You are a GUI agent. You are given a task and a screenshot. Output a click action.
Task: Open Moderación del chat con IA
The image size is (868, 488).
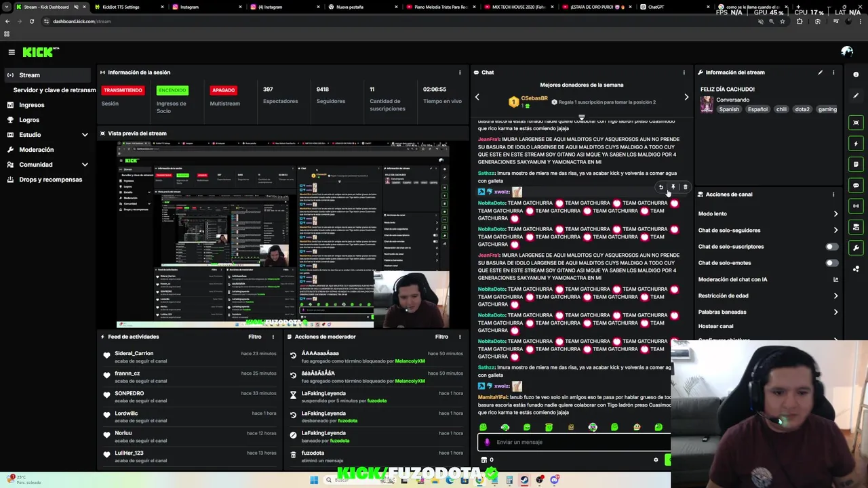[768, 279]
